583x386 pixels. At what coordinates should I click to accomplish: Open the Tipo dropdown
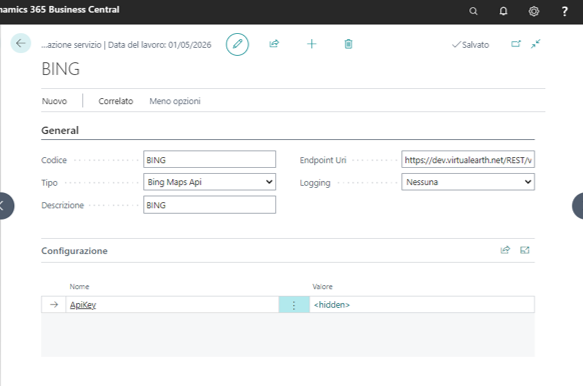click(209, 182)
